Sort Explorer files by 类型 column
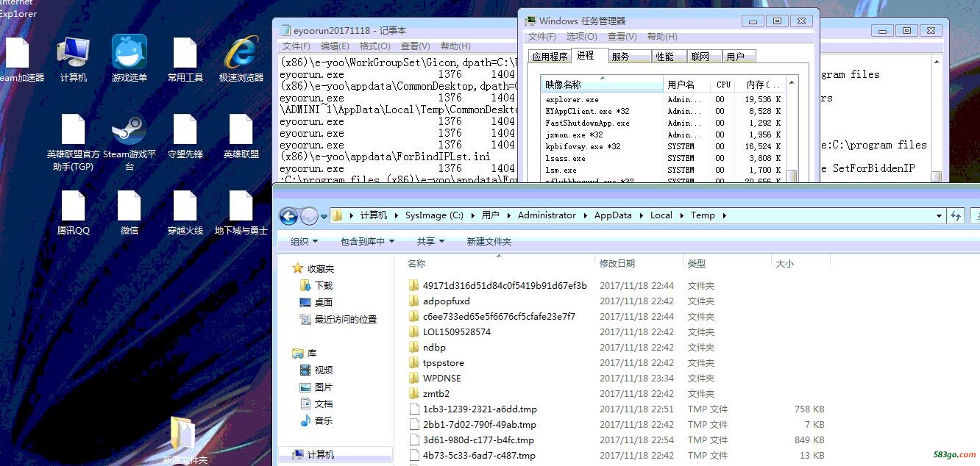This screenshot has height=466, width=980. [x=726, y=263]
